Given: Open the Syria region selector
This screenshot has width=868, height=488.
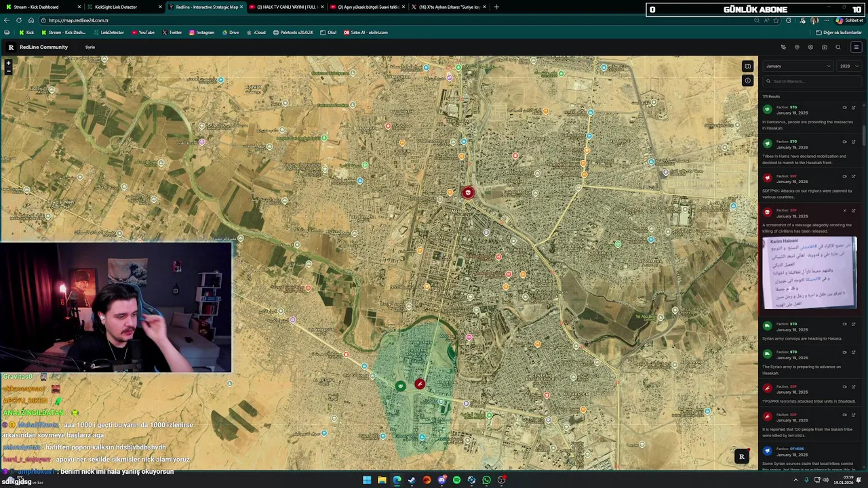Looking at the screenshot, I should tap(90, 47).
